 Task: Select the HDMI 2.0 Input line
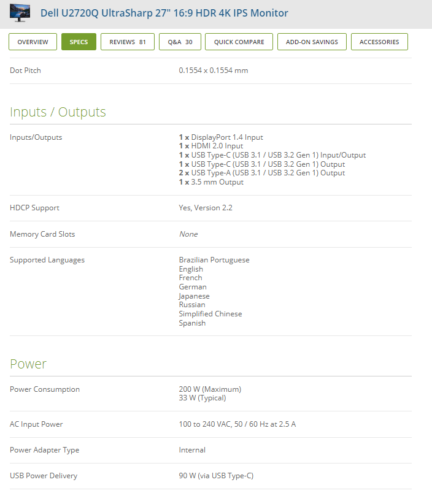[x=211, y=146]
